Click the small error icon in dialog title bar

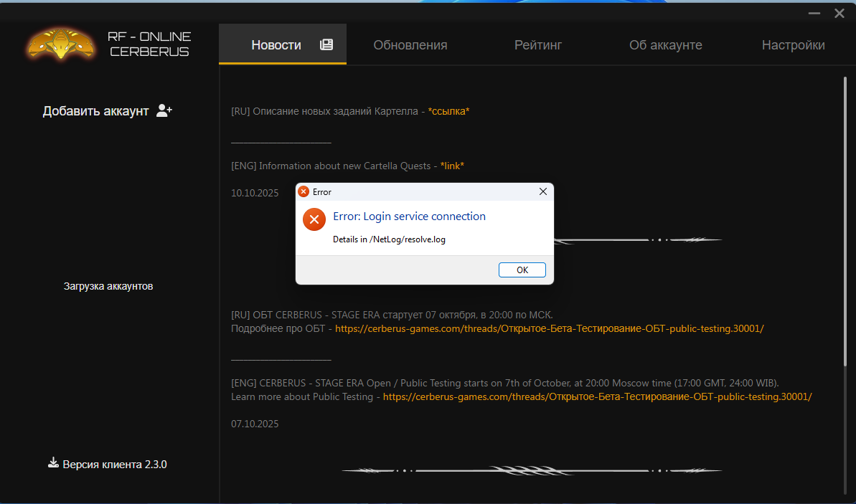click(304, 192)
